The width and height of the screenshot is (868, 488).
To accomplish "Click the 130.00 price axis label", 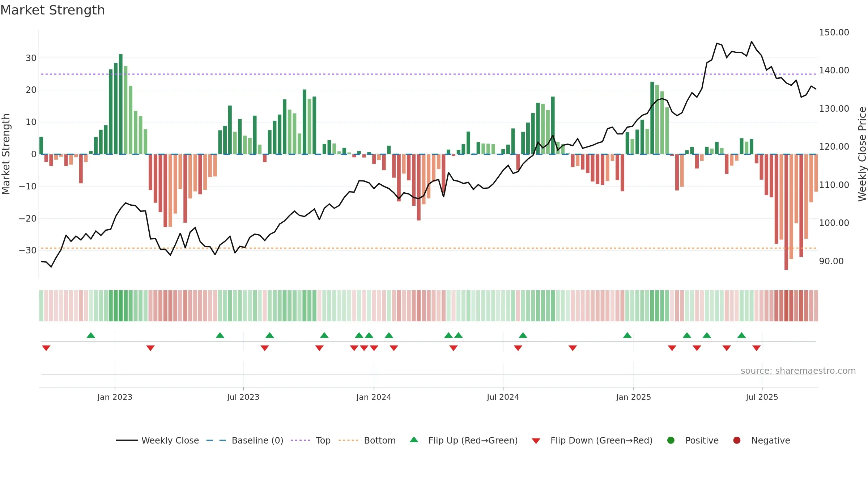I will pos(834,109).
